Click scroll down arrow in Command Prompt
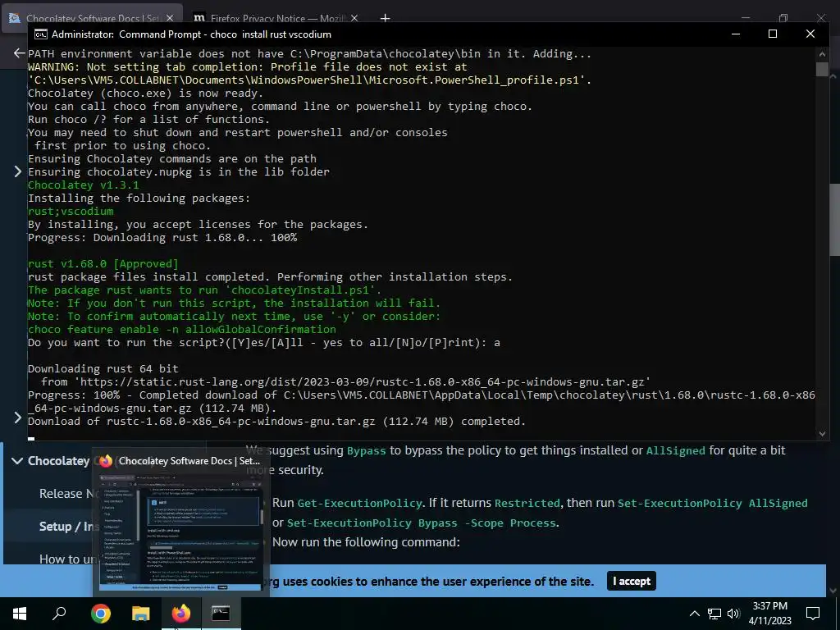This screenshot has height=630, width=840. [x=822, y=433]
